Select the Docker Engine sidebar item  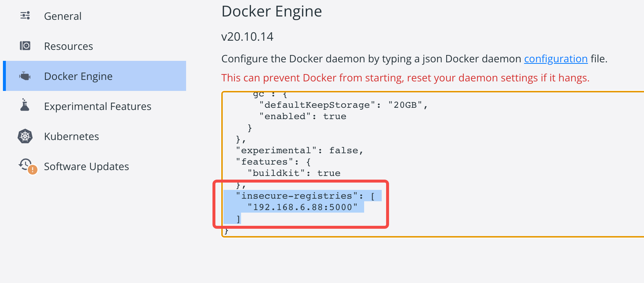pyautogui.click(x=95, y=76)
